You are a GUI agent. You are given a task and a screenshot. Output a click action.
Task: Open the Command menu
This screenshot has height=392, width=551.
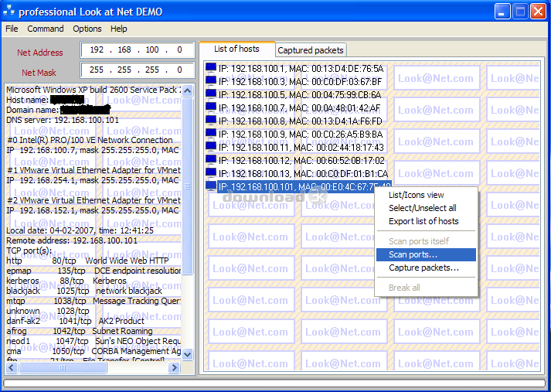click(46, 29)
